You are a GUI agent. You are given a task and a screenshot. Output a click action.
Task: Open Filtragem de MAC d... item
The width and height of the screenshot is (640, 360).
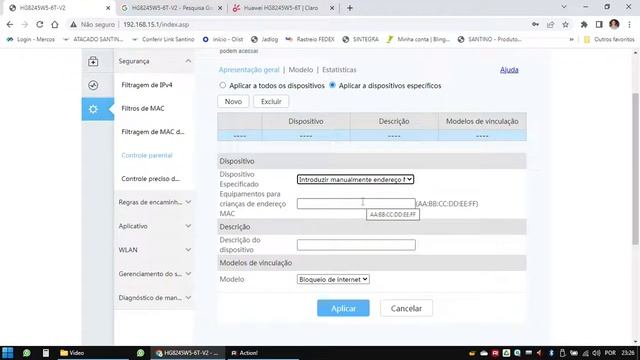(x=153, y=132)
